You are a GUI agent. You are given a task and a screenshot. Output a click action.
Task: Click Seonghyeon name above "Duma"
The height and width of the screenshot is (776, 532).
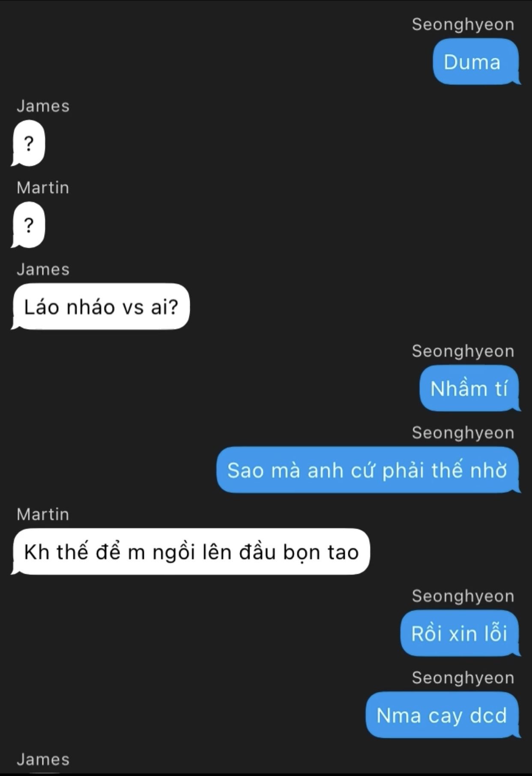[463, 24]
